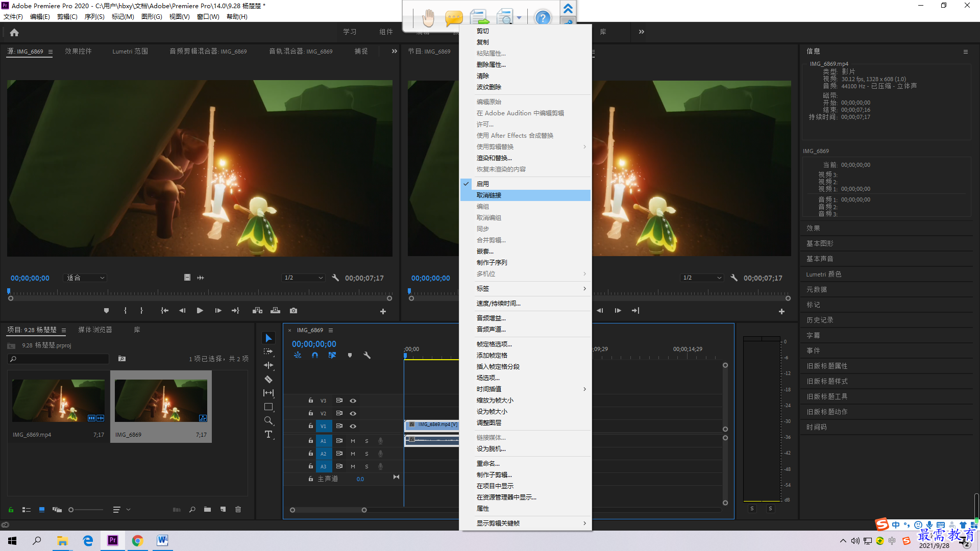Open timeline display settings wrench

[367, 355]
